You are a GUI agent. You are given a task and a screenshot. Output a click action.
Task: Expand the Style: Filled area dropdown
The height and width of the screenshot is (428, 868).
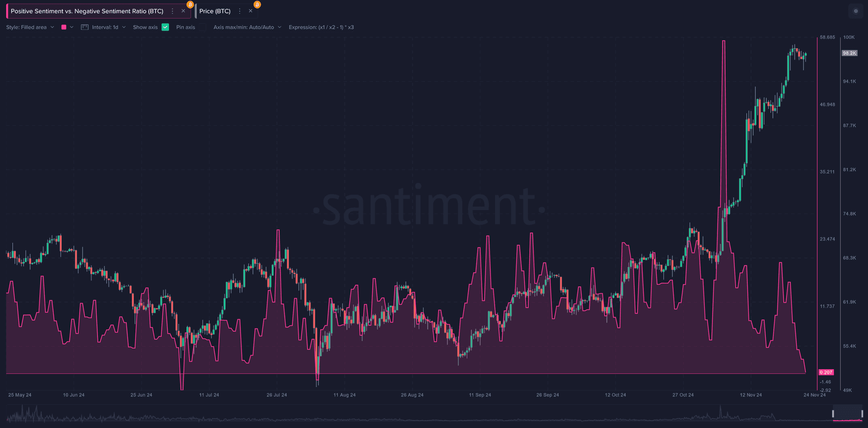(x=30, y=27)
